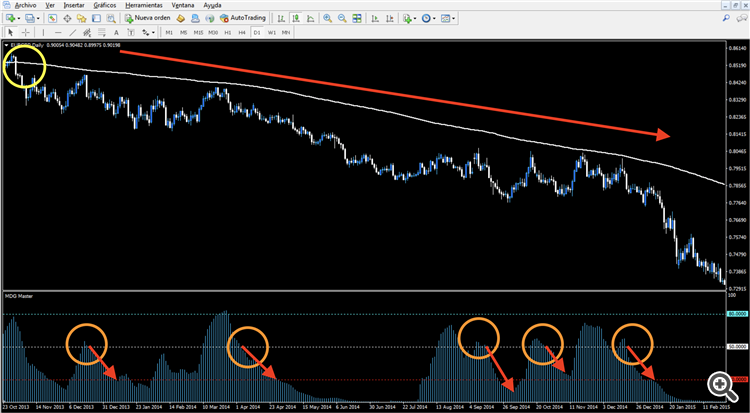The height and width of the screenshot is (413, 750).
Task: Open the Insertar menu
Action: [x=74, y=5]
